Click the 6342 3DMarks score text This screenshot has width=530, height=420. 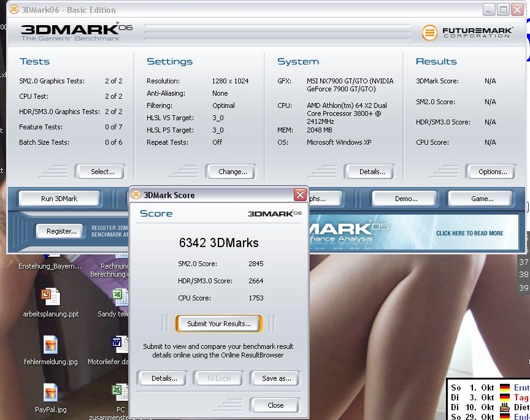pyautogui.click(x=219, y=243)
